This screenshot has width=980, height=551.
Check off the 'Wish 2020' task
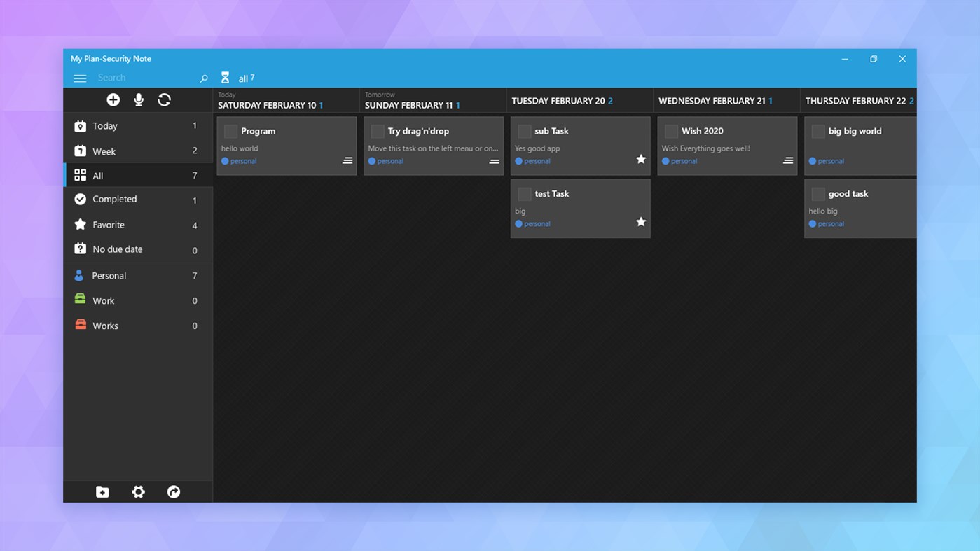click(x=671, y=130)
